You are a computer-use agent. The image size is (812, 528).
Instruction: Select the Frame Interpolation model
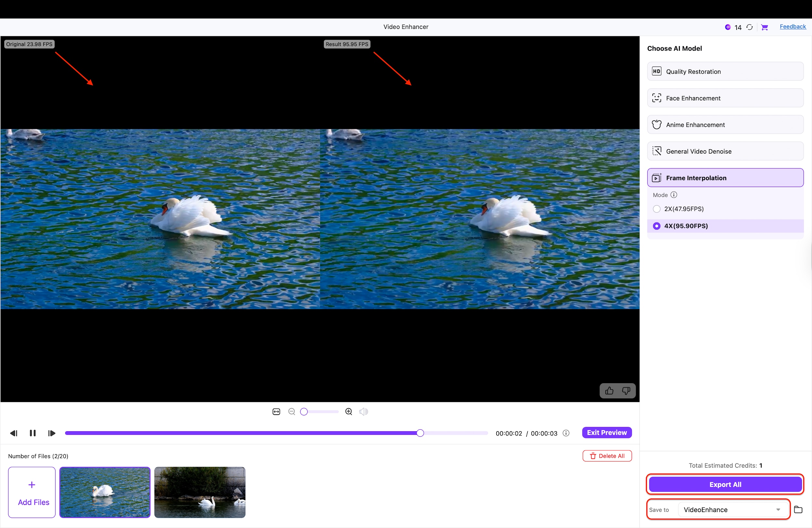pos(725,178)
